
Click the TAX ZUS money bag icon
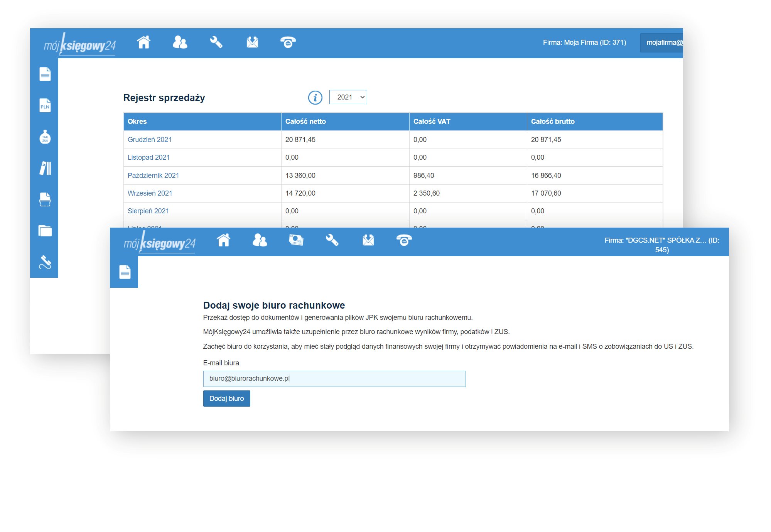pos(45,137)
